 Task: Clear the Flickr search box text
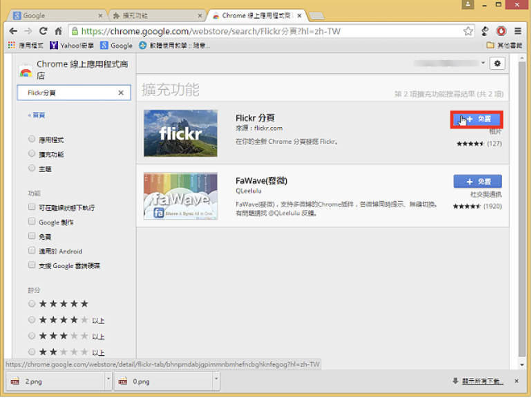tap(121, 93)
